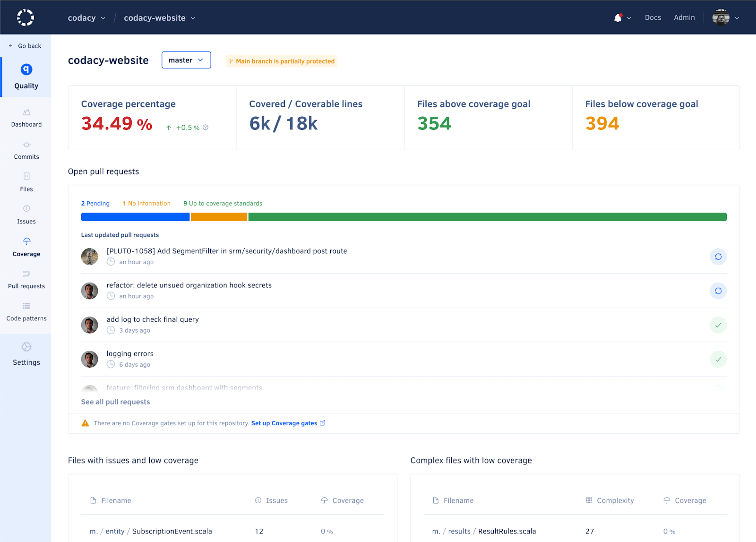Expand the notifications chevron
Image resolution: width=756 pixels, height=542 pixels.
pos(629,18)
